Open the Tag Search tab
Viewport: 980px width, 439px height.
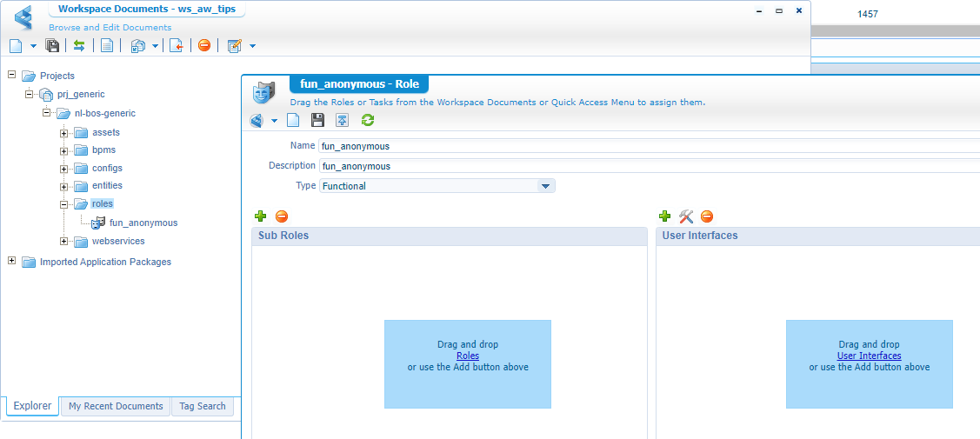point(202,406)
